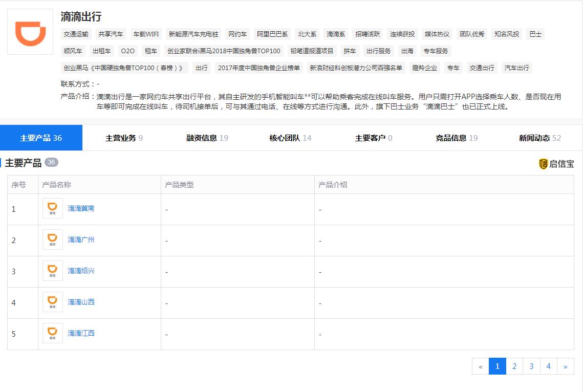
Task: Click the 专车服务 tag
Action: point(436,51)
